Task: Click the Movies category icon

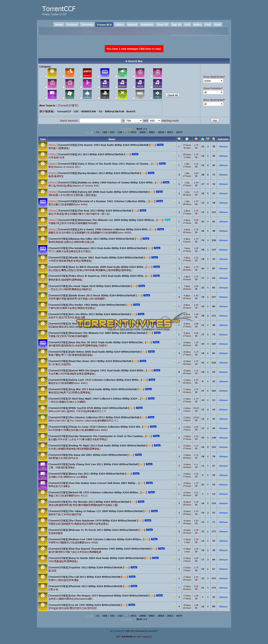Action: (x=52, y=73)
